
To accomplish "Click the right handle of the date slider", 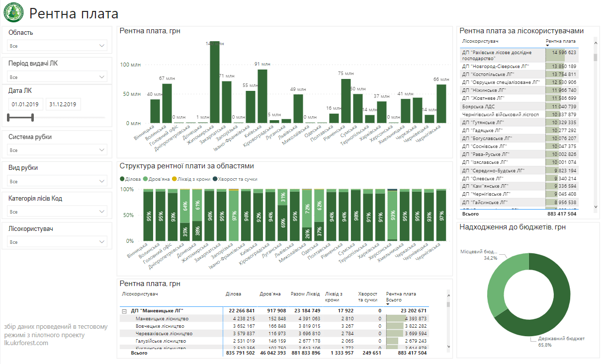I will [x=33, y=117].
